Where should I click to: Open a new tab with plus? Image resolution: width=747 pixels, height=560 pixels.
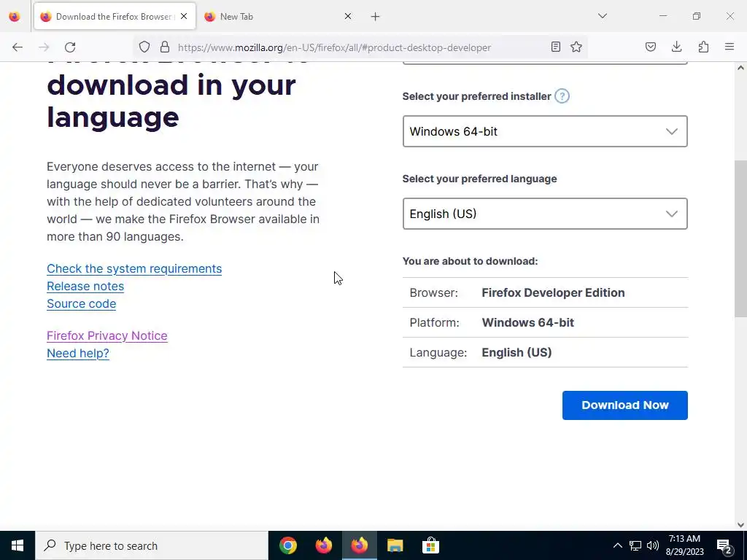pos(376,17)
